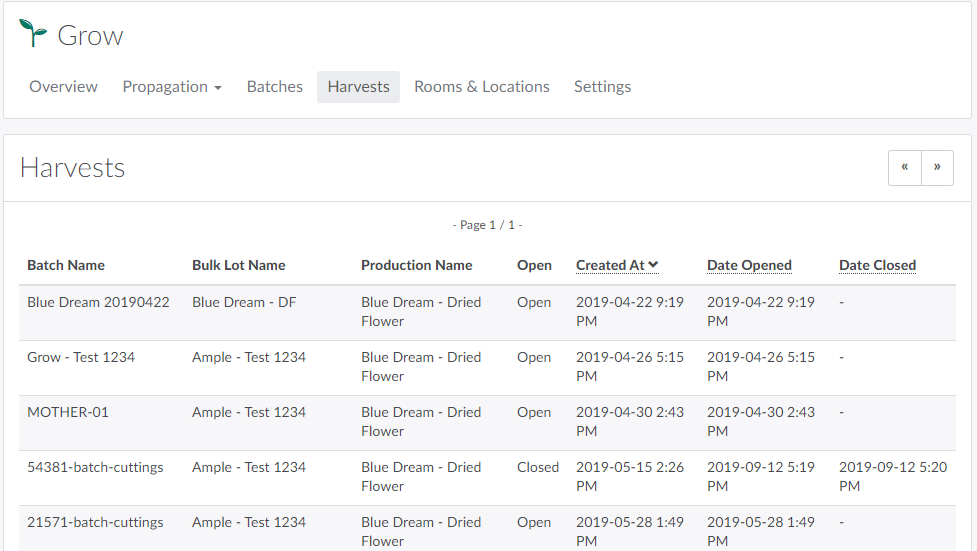Click the MOTHER-01 batch row

[68, 412]
